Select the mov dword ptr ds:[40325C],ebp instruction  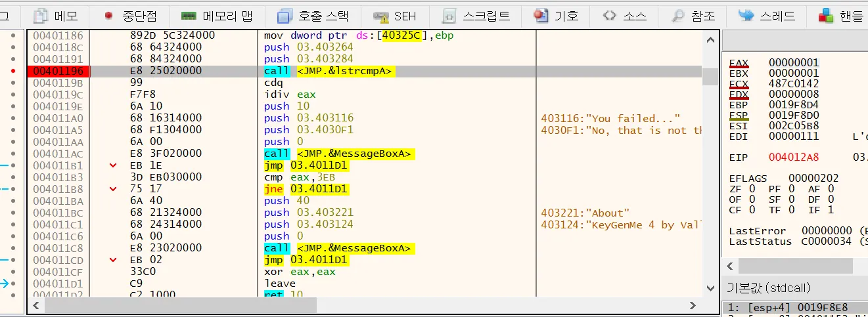(x=359, y=35)
